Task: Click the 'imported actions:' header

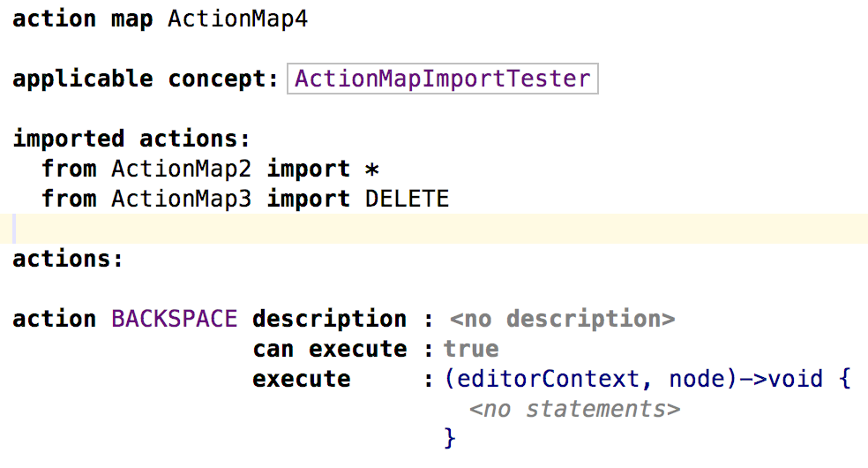Action: click(131, 139)
